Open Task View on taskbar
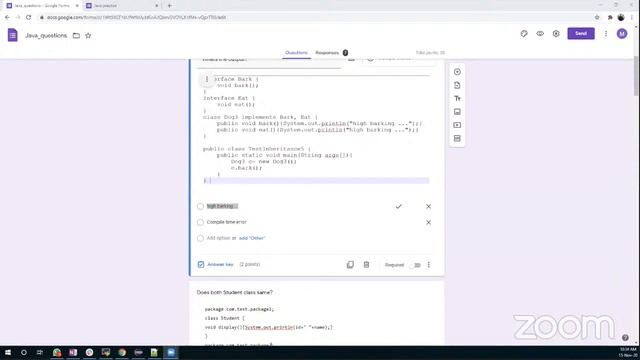Screen dimensions: 640x360 40,352
